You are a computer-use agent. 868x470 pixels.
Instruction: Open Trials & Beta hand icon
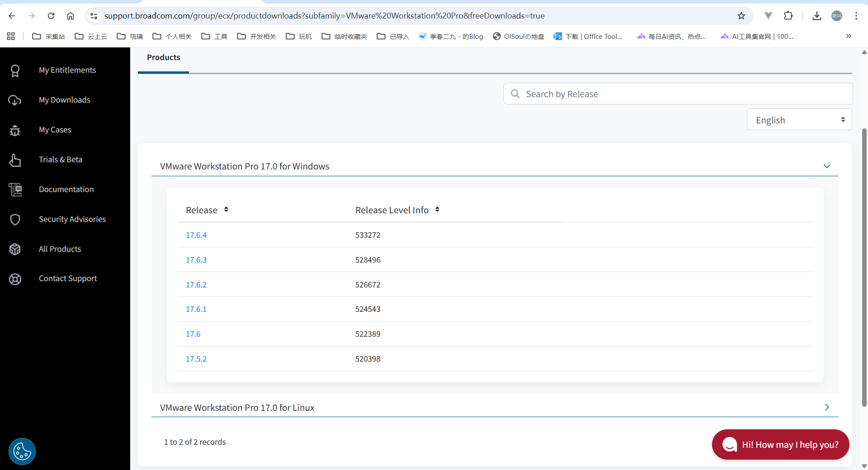(x=15, y=160)
